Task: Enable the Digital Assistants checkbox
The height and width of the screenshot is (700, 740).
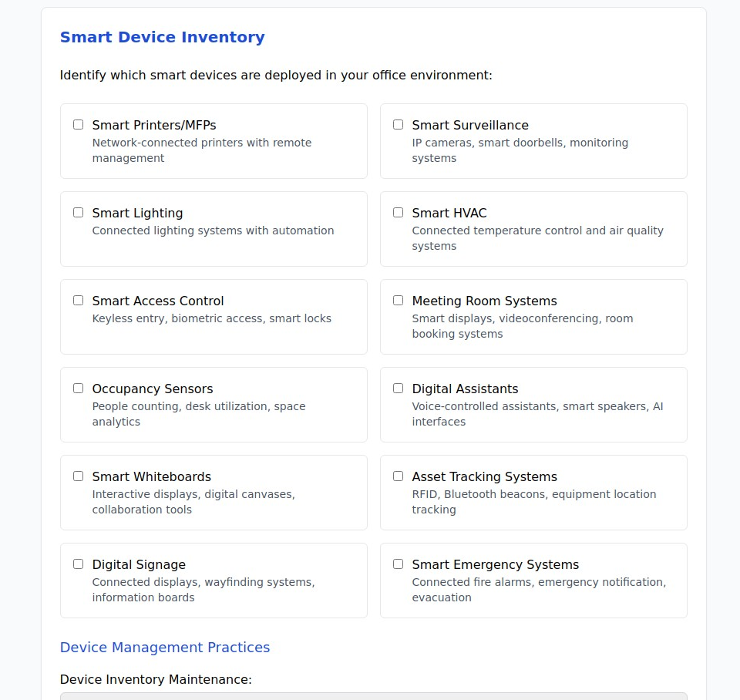Action: coord(399,389)
